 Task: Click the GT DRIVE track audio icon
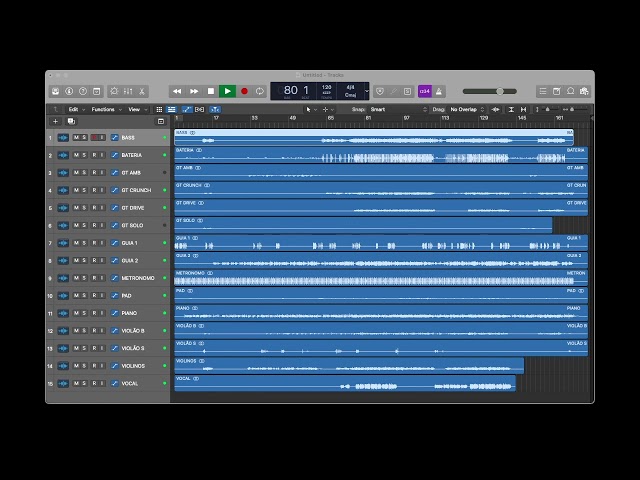click(63, 208)
